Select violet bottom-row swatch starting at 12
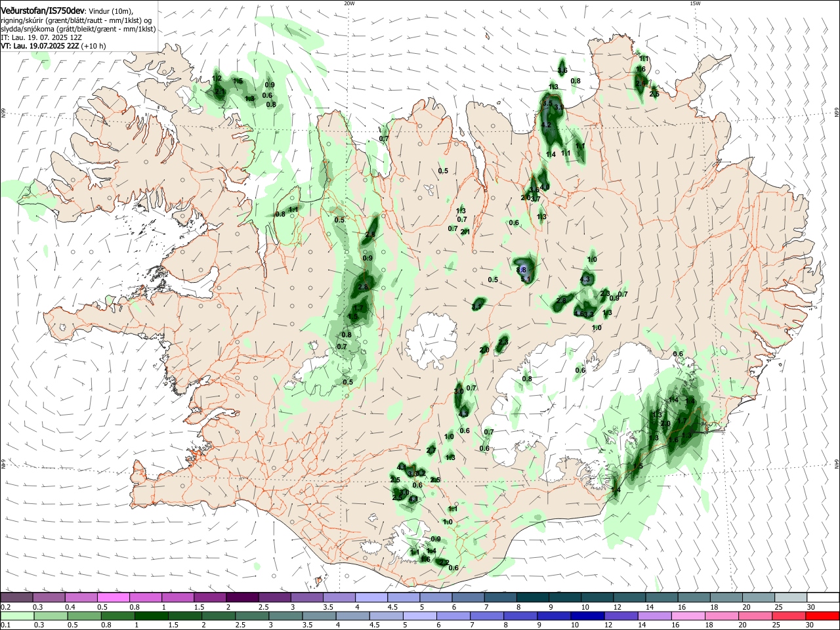 point(621,616)
